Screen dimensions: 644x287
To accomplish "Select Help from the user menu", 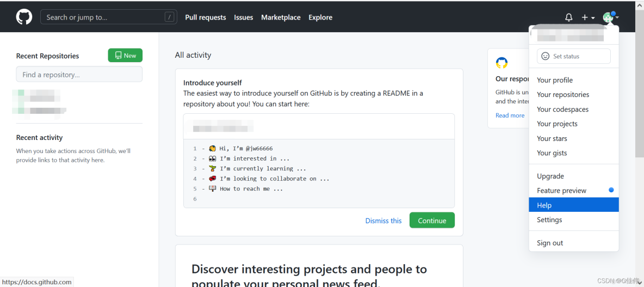I will (544, 205).
